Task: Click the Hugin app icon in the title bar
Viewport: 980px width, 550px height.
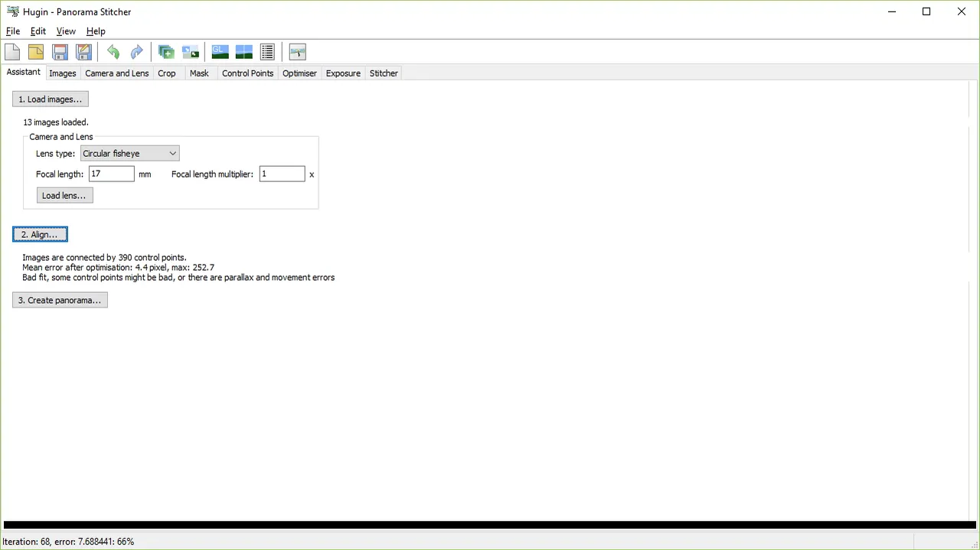Action: (12, 11)
